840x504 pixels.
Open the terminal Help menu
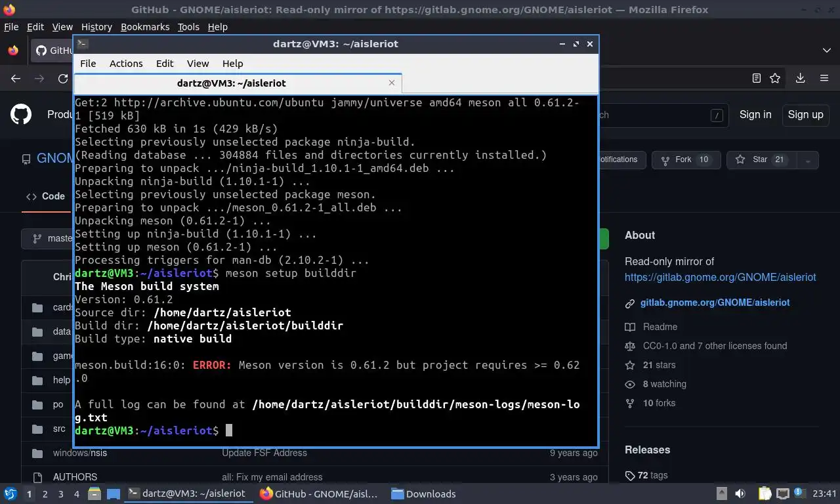point(232,64)
